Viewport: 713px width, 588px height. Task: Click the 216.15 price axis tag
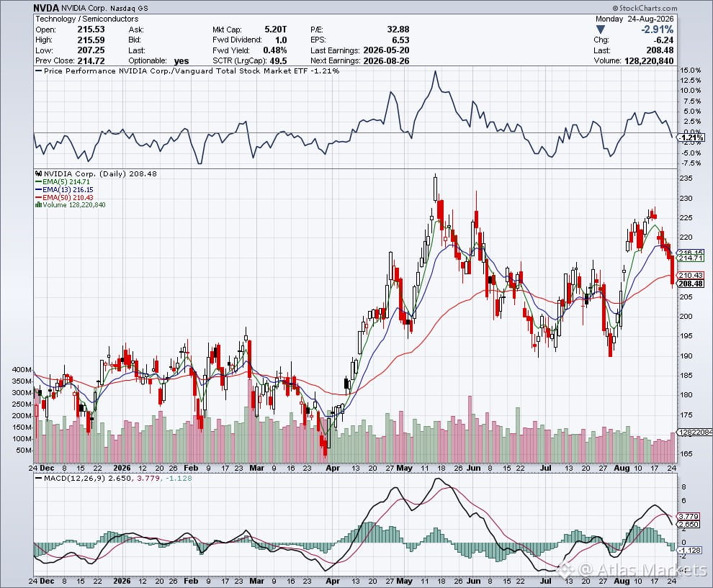tap(691, 253)
